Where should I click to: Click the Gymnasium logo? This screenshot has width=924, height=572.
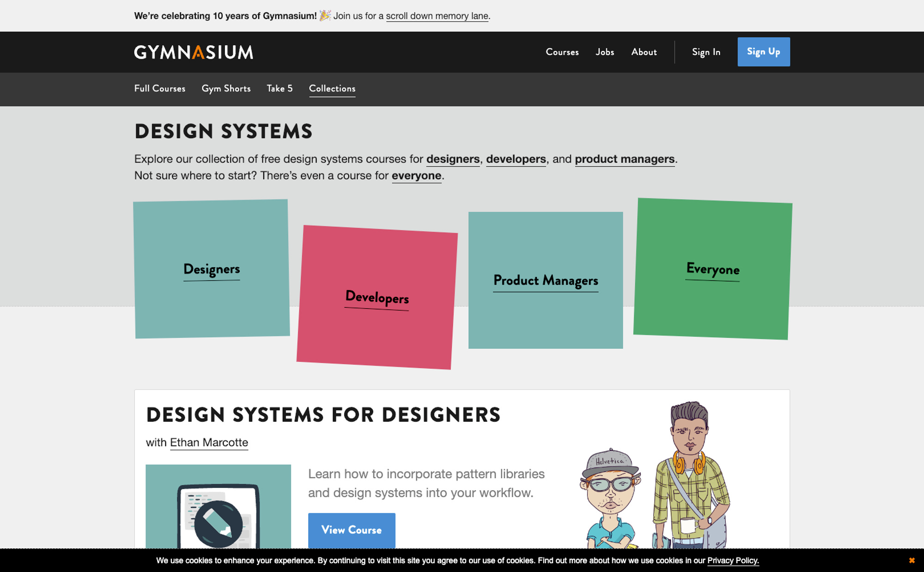pos(194,52)
